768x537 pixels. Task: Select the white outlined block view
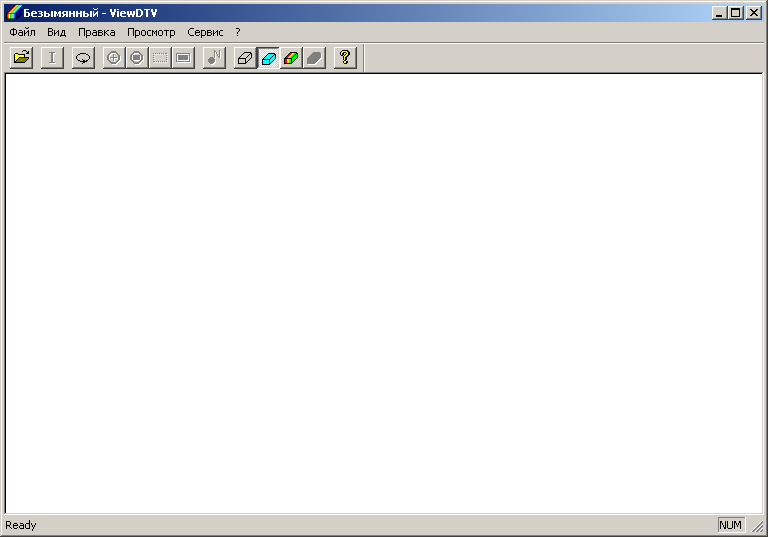click(x=245, y=58)
